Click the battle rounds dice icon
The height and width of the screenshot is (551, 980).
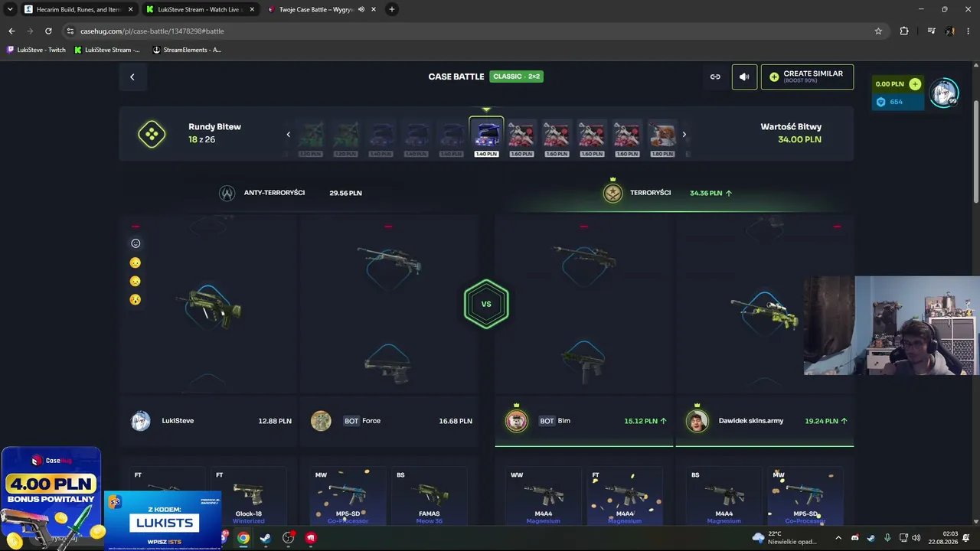click(x=152, y=135)
